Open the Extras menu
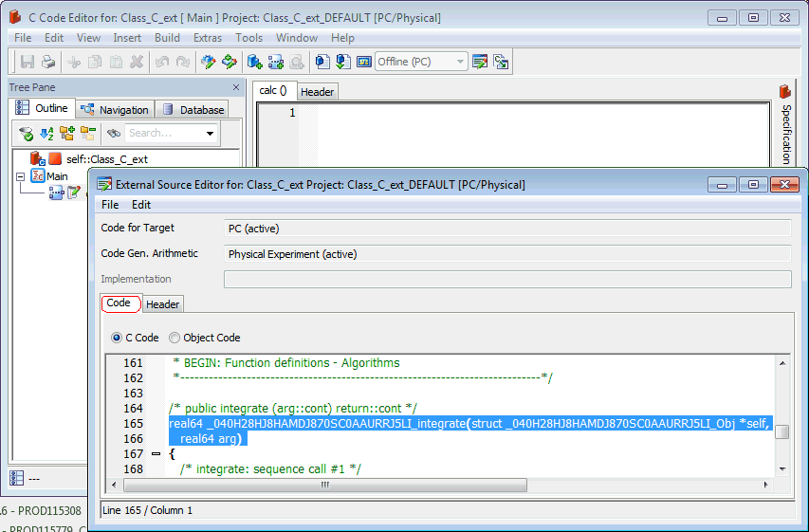This screenshot has height=532, width=809. pos(208,38)
